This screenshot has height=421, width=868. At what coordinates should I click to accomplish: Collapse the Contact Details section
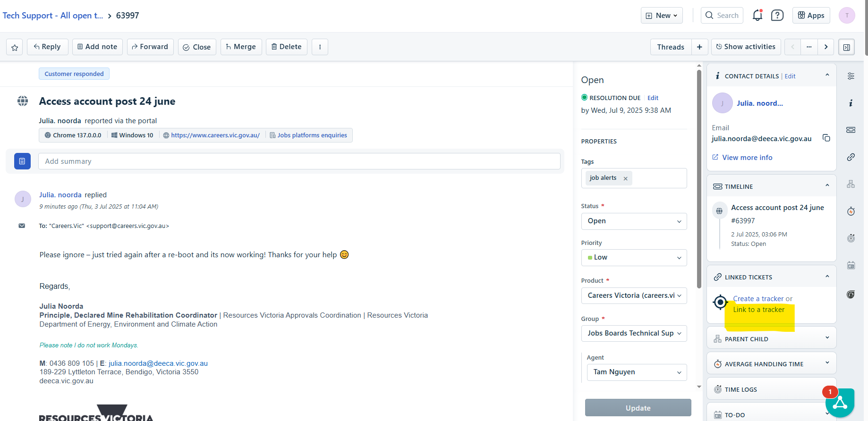(x=827, y=75)
